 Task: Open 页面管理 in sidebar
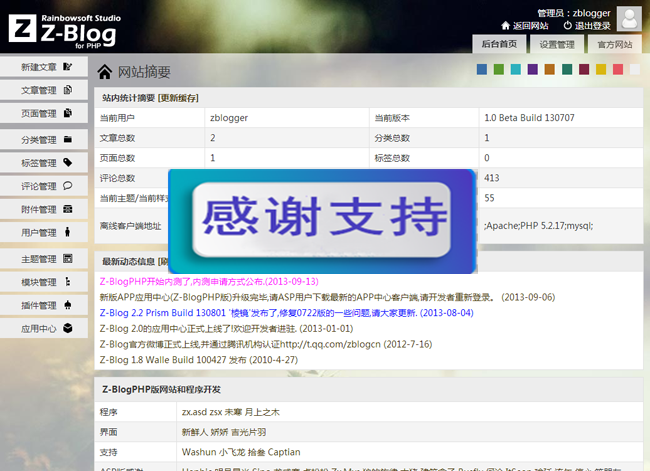pyautogui.click(x=44, y=113)
